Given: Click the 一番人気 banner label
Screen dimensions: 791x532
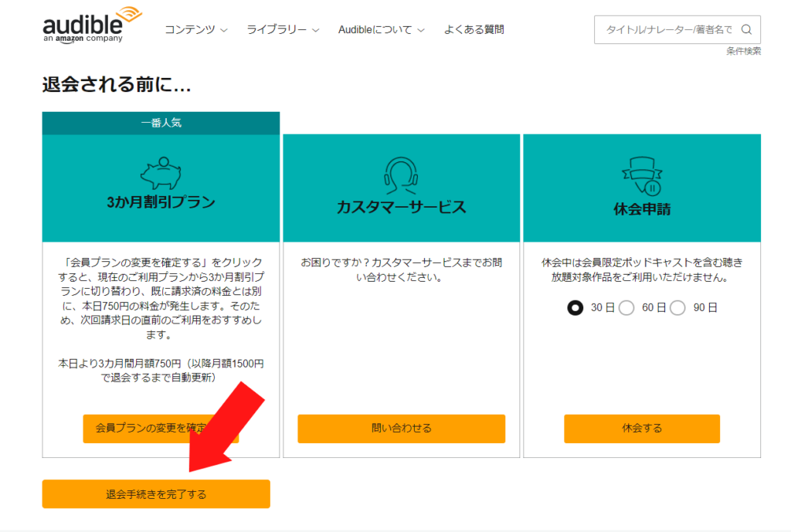Looking at the screenshot, I should pos(161,123).
